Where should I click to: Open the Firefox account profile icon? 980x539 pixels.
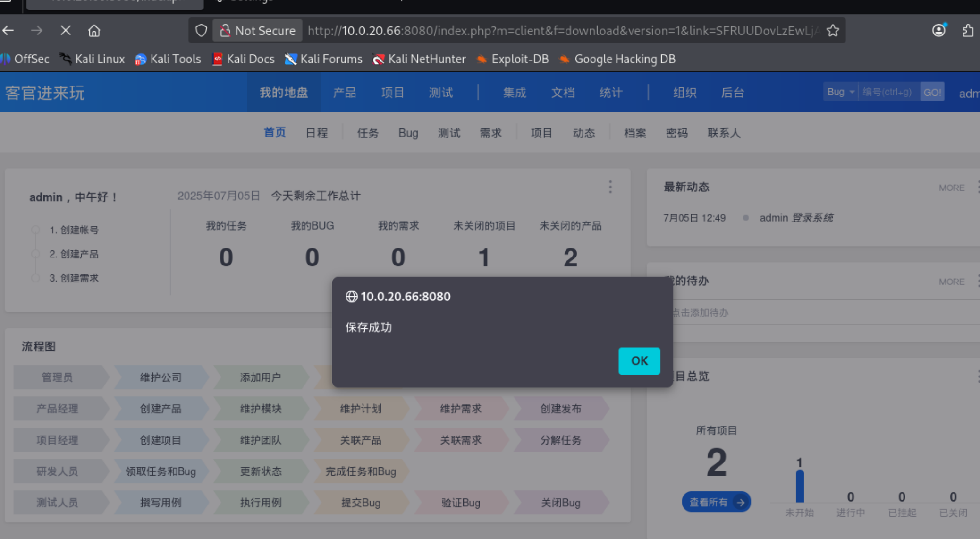[938, 30]
